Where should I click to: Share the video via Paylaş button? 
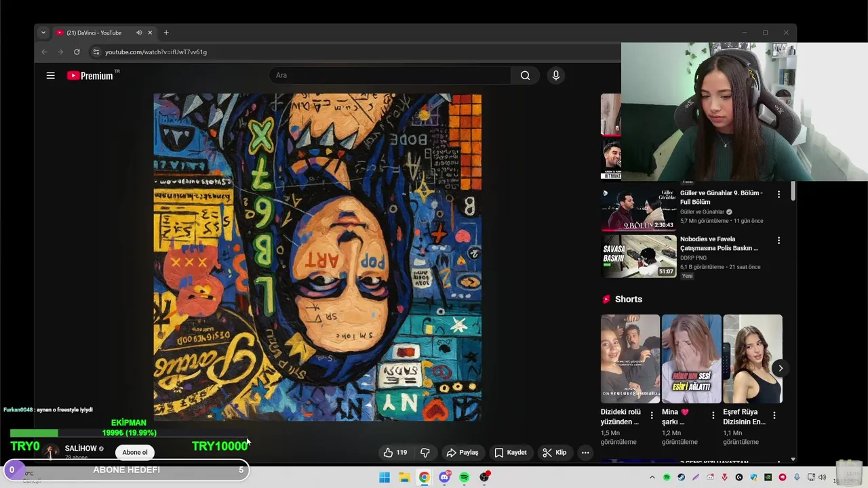pos(462,452)
